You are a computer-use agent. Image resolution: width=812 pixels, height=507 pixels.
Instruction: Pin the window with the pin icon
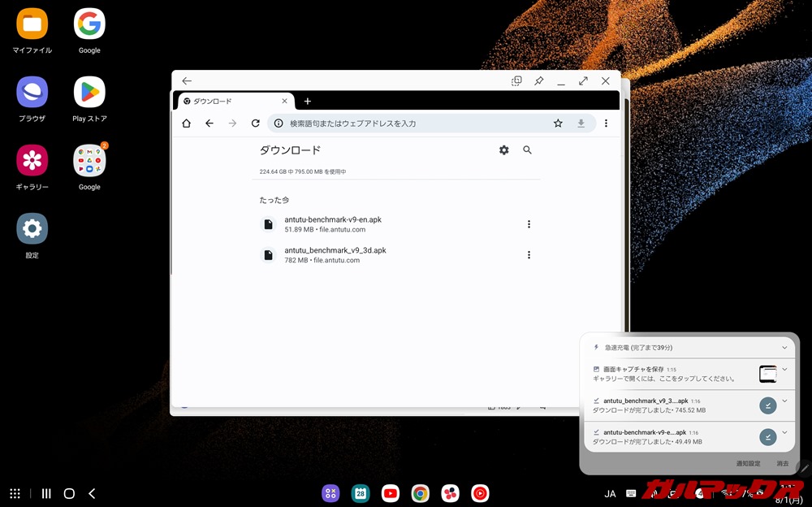click(539, 81)
